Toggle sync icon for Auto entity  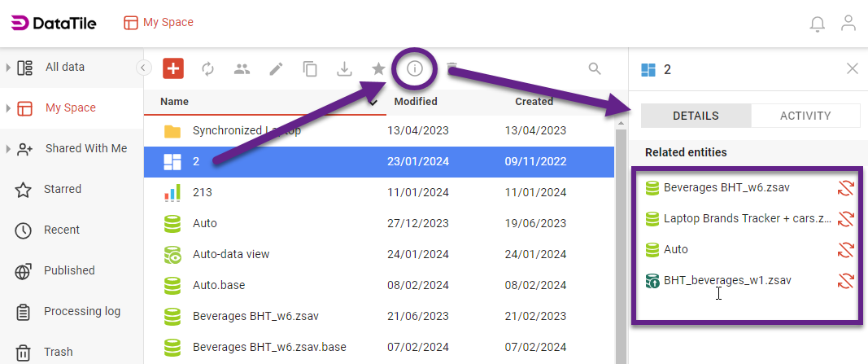pyautogui.click(x=846, y=250)
